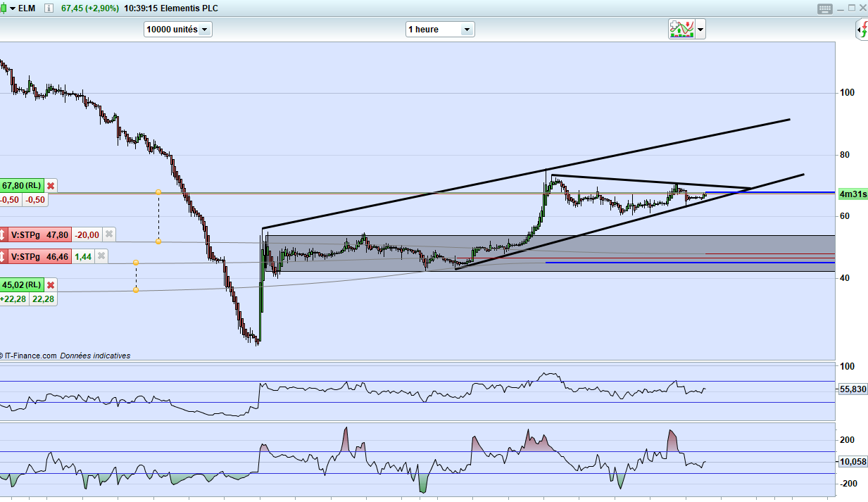Expand the indicator menu arrow next to chart icon
The height and width of the screenshot is (502, 868).
pos(700,30)
